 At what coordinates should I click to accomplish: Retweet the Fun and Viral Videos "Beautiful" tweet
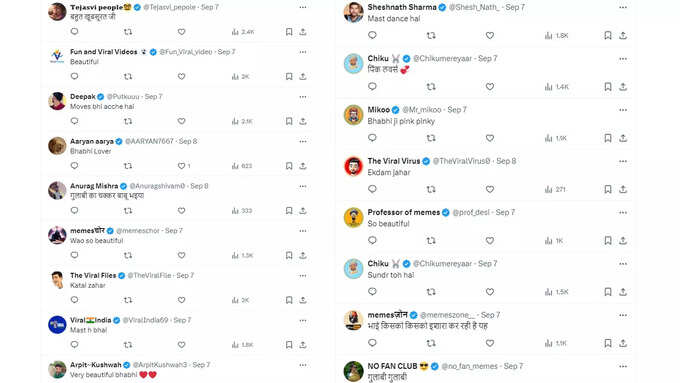(x=128, y=76)
